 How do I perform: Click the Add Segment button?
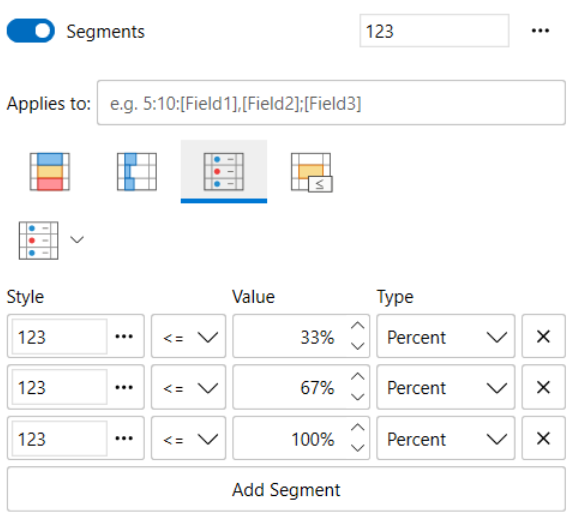[x=286, y=489]
